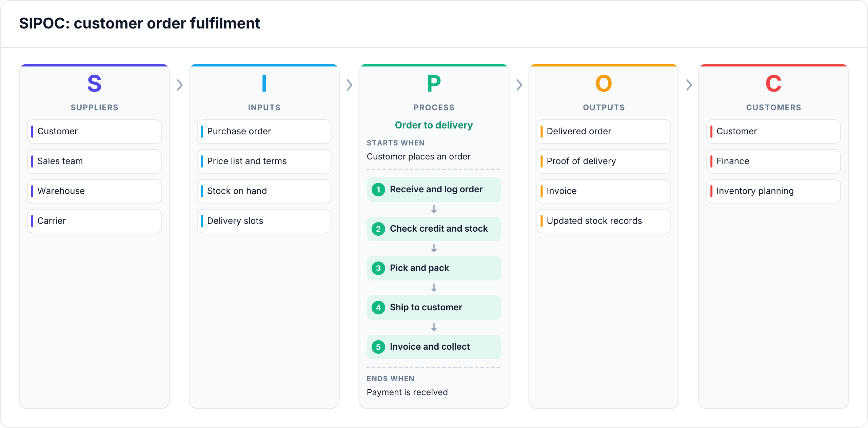Click the Updated stock records output
The height and width of the screenshot is (428, 868).
(x=604, y=221)
